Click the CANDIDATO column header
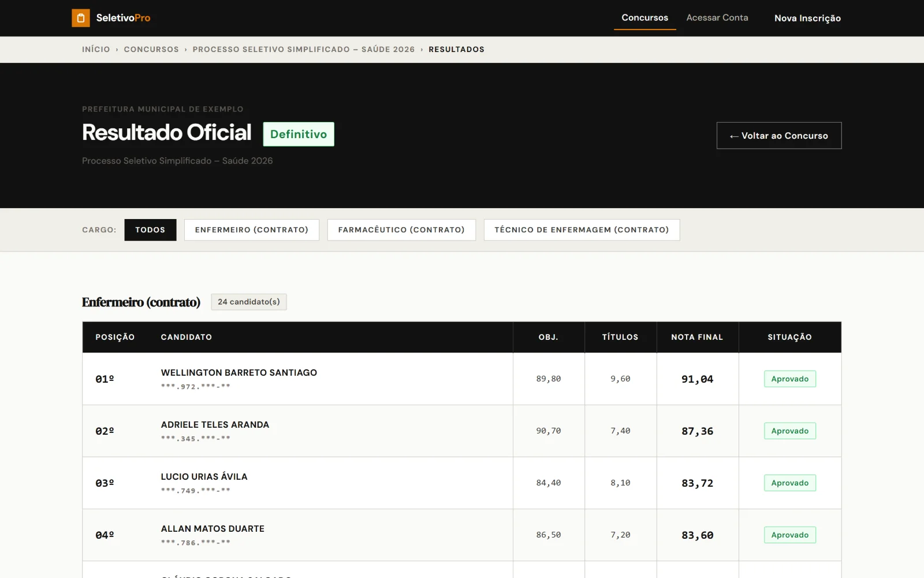The height and width of the screenshot is (578, 924). pyautogui.click(x=187, y=337)
